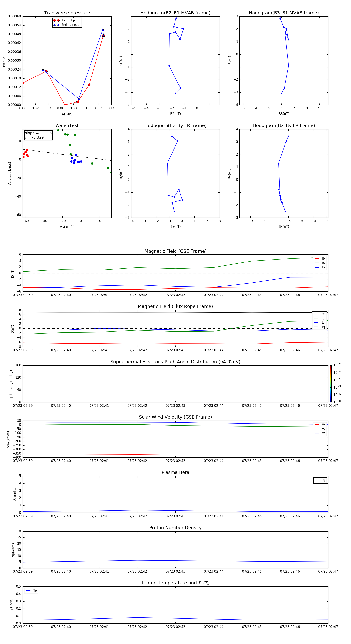
Task: Click the dashed fit line in WalenTest plot
Action: click(x=67, y=155)
